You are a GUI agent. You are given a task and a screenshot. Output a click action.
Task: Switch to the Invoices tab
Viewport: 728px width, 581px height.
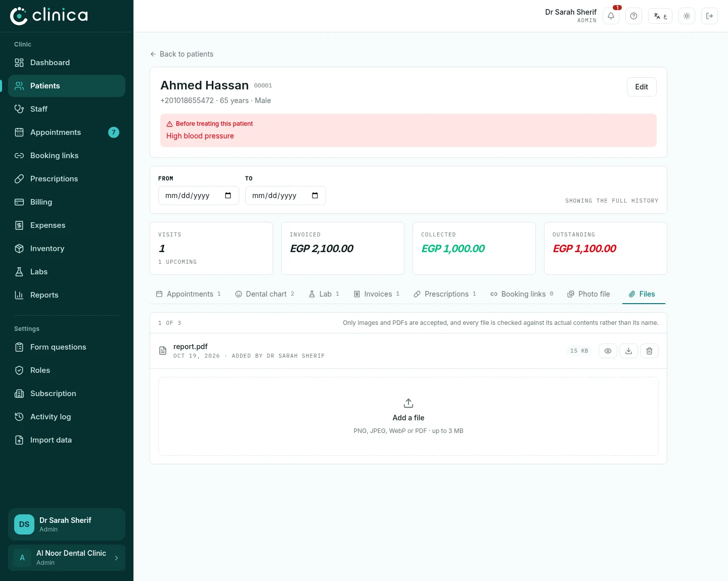click(377, 294)
